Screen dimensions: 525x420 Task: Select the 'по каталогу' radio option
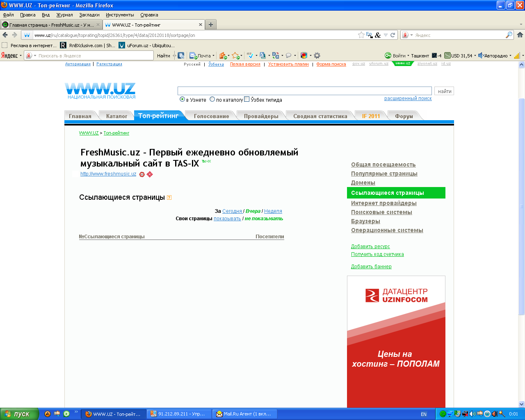212,99
